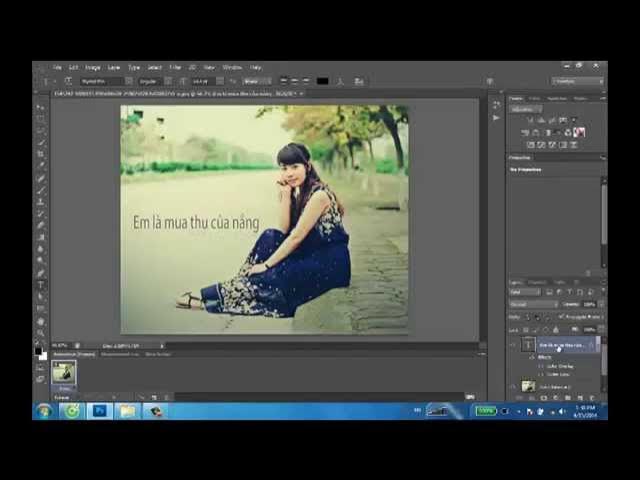Open the Layer menu
The height and width of the screenshot is (480, 640).
[x=113, y=67]
